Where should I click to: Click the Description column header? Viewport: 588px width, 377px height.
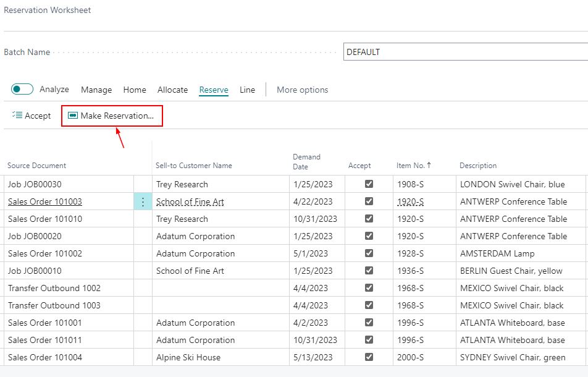coord(478,166)
